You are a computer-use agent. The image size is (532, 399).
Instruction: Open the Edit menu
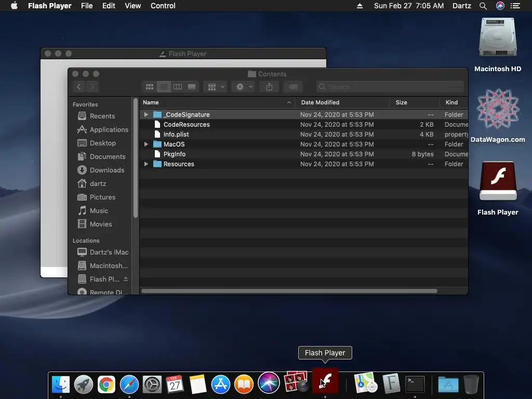pyautogui.click(x=109, y=6)
